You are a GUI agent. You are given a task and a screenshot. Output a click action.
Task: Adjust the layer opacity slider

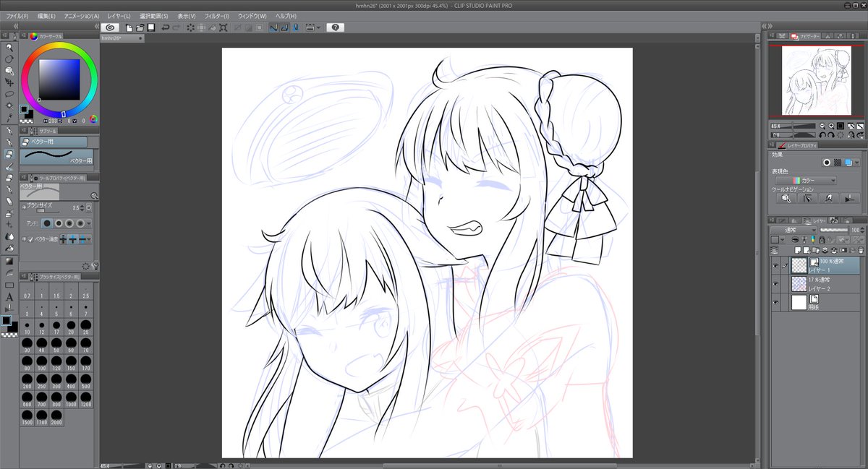834,230
